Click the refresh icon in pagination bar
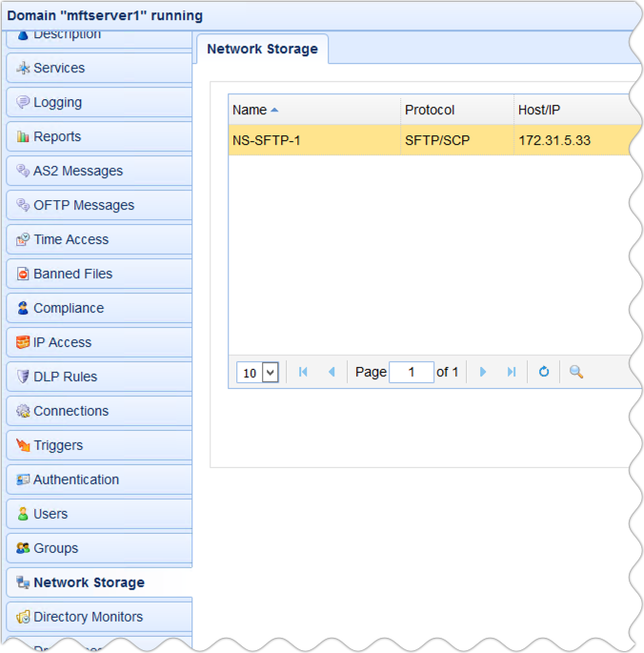This screenshot has width=644, height=653. tap(544, 373)
